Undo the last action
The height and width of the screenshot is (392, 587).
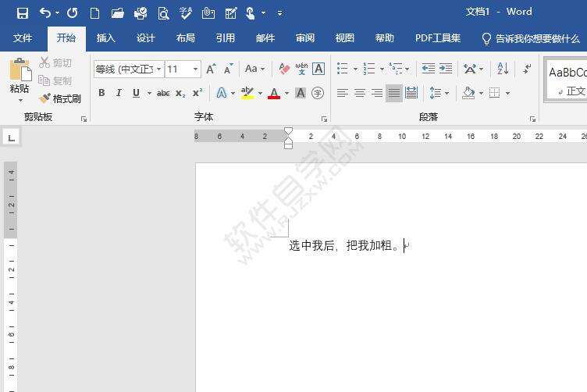click(45, 13)
